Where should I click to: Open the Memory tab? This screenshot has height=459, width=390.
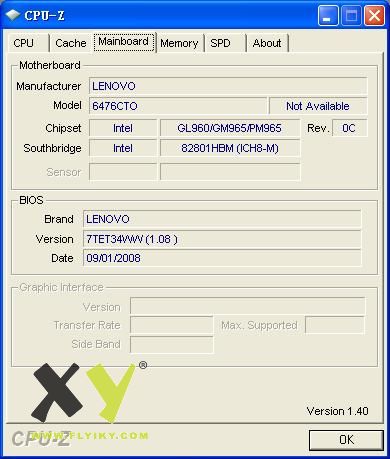[179, 43]
